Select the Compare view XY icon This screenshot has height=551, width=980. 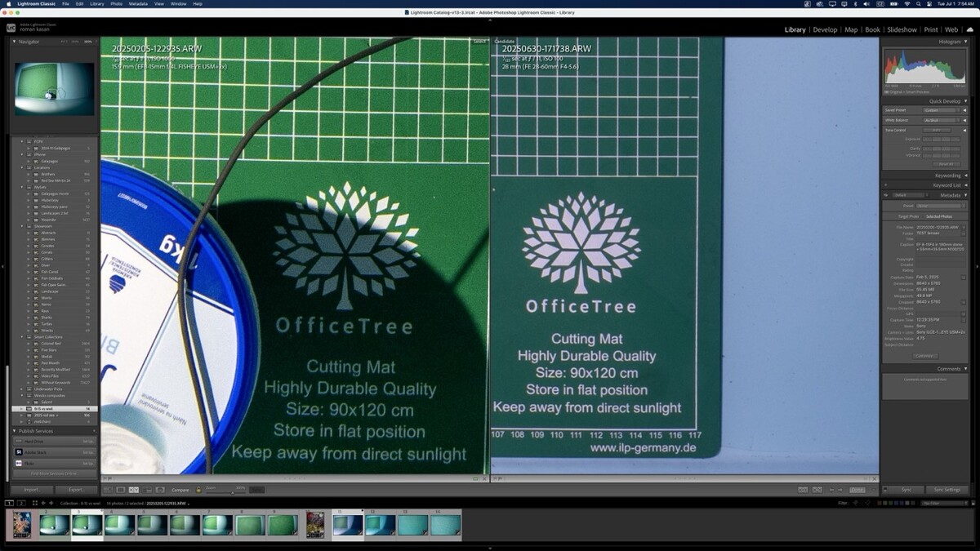pos(134,490)
